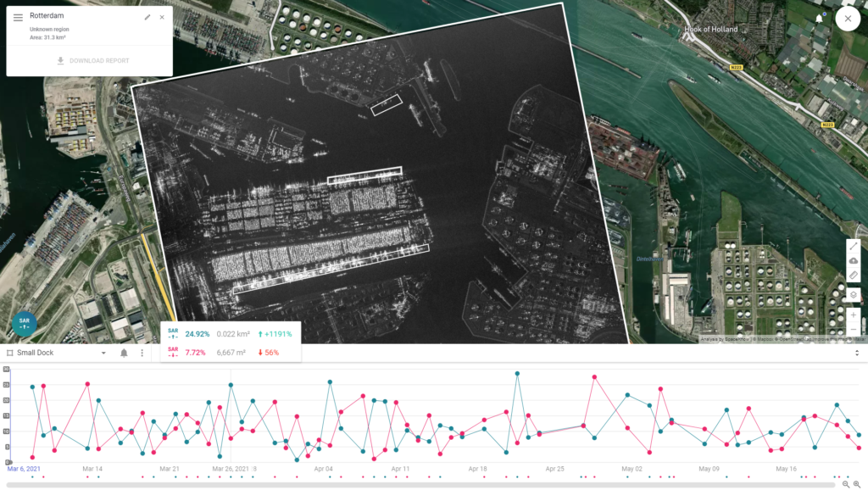
Task: Zoom out the map with minus button
Action: click(x=853, y=330)
